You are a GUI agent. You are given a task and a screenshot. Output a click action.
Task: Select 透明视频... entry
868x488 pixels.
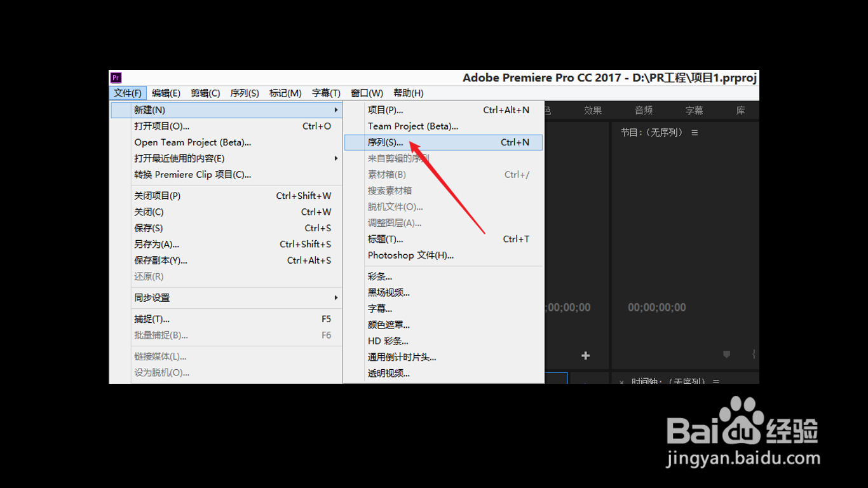[444, 374]
